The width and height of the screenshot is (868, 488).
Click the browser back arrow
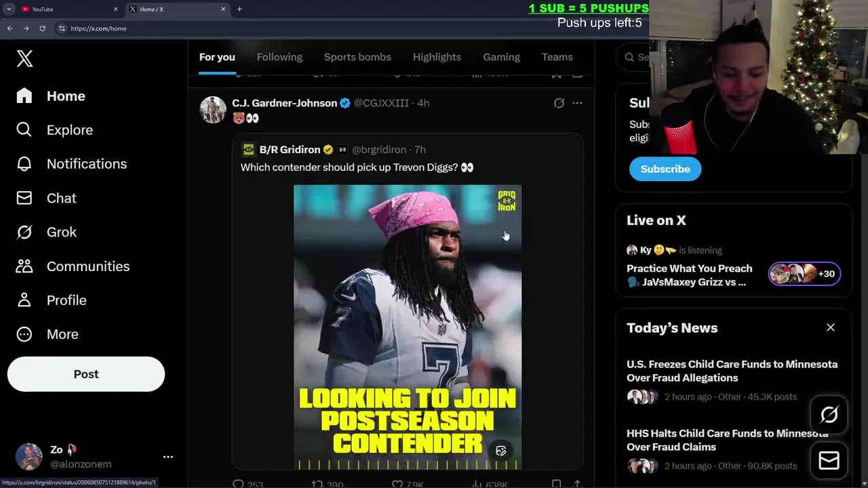click(9, 28)
